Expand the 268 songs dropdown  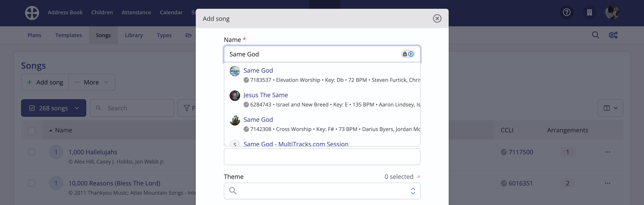point(54,108)
